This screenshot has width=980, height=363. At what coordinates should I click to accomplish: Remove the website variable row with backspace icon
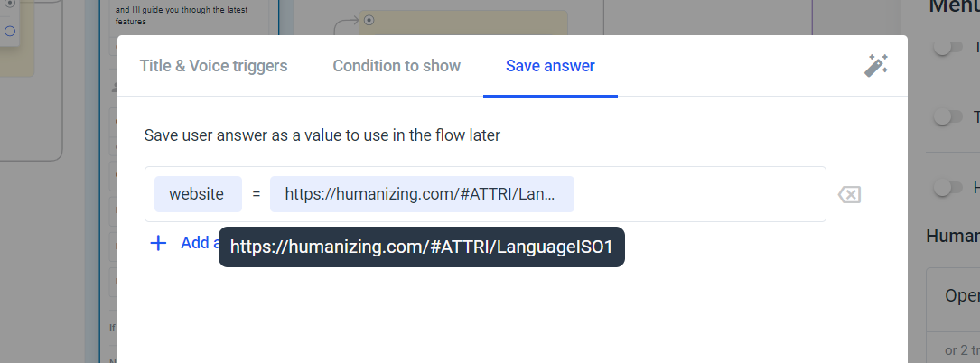[849, 194]
